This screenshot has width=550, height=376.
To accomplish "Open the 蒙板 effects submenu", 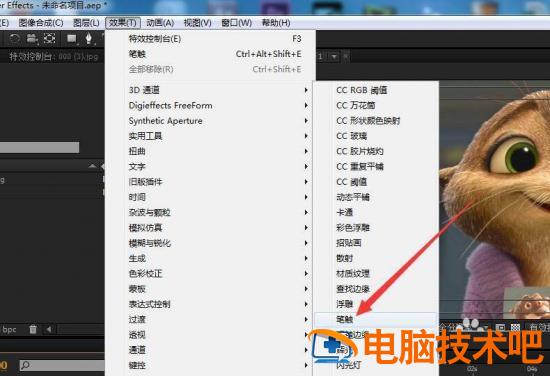I will tap(210, 289).
